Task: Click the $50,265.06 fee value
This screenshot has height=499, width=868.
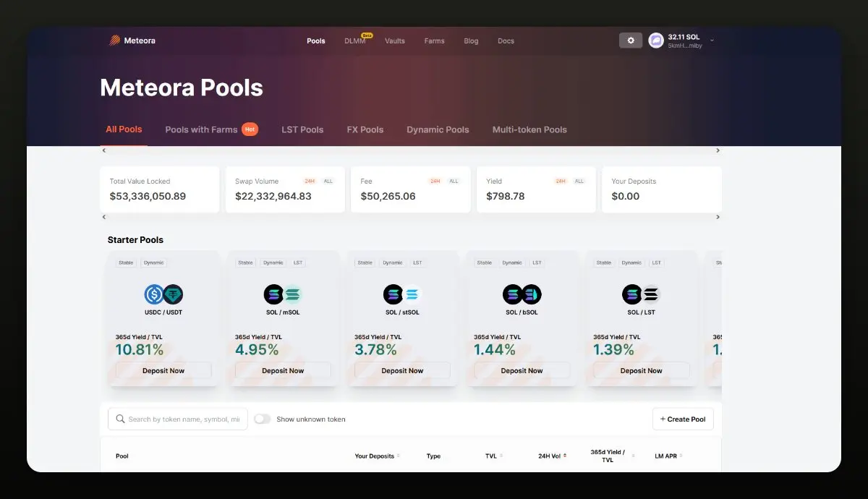Action: pyautogui.click(x=388, y=196)
